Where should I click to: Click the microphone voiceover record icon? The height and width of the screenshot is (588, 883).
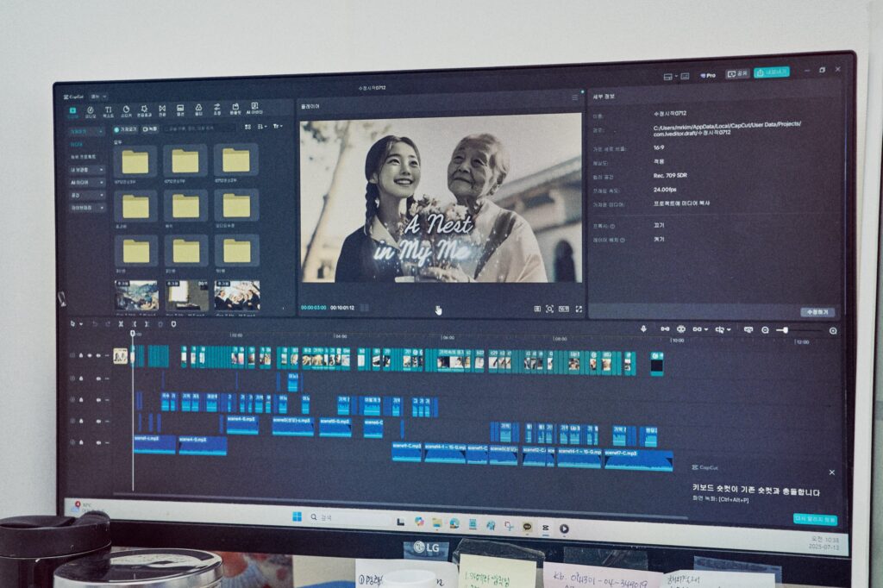pyautogui.click(x=643, y=329)
